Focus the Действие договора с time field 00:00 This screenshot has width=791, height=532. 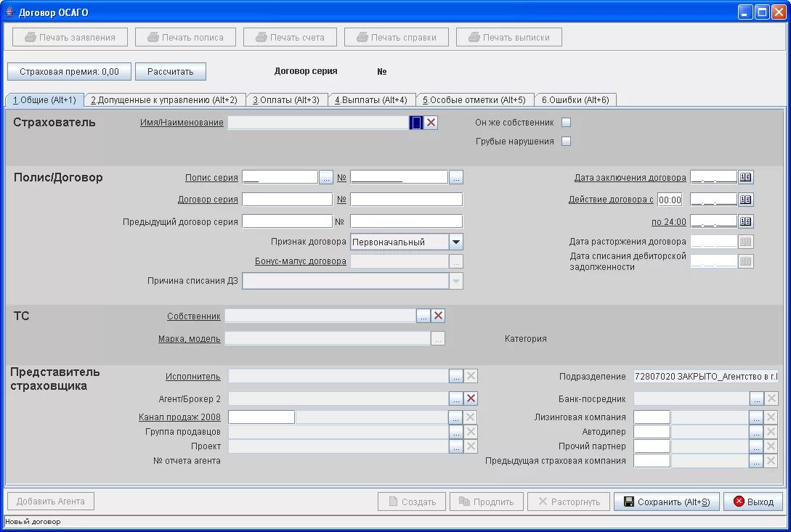click(x=670, y=200)
